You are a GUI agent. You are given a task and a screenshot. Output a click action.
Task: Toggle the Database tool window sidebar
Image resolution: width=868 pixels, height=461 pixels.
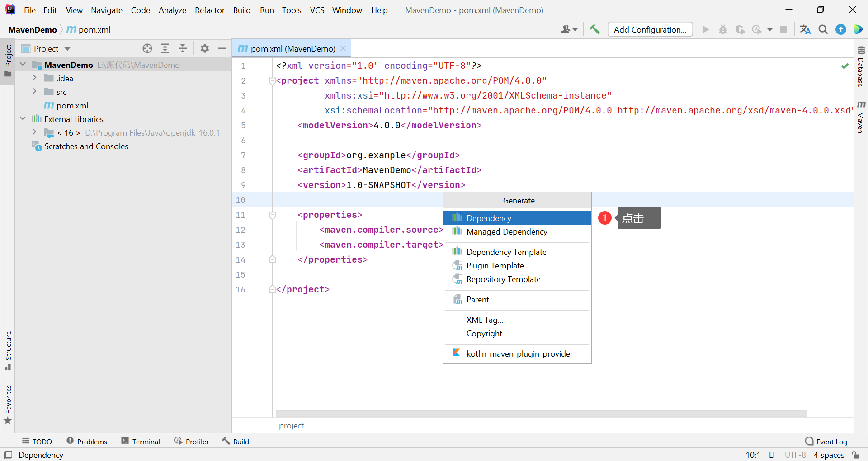point(861,66)
